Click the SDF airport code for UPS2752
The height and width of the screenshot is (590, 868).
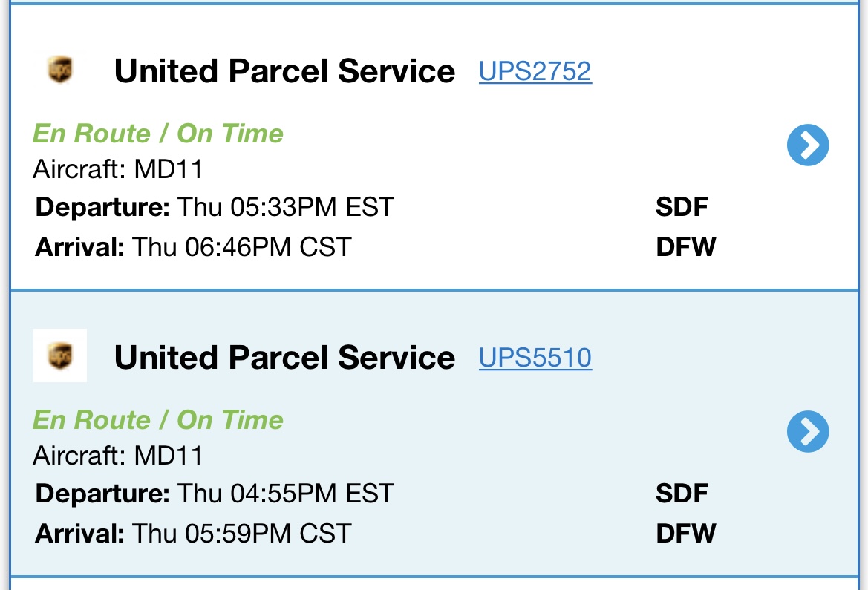(682, 207)
